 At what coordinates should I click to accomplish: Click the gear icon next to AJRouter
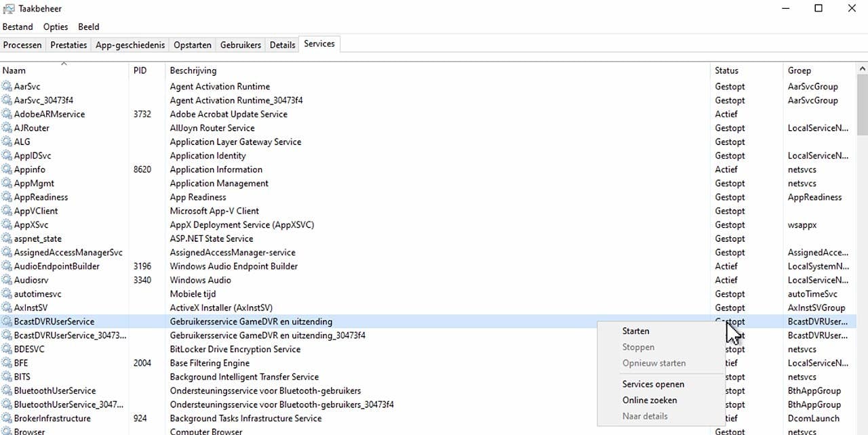7,128
